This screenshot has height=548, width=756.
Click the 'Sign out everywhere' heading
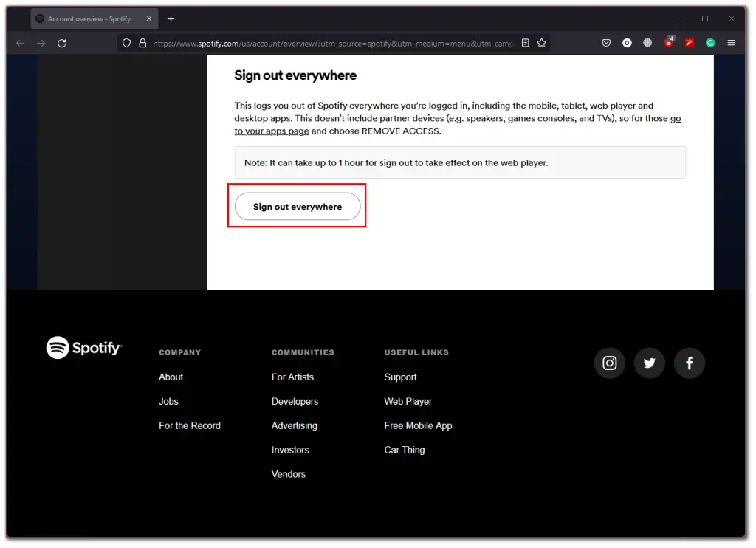pos(295,76)
